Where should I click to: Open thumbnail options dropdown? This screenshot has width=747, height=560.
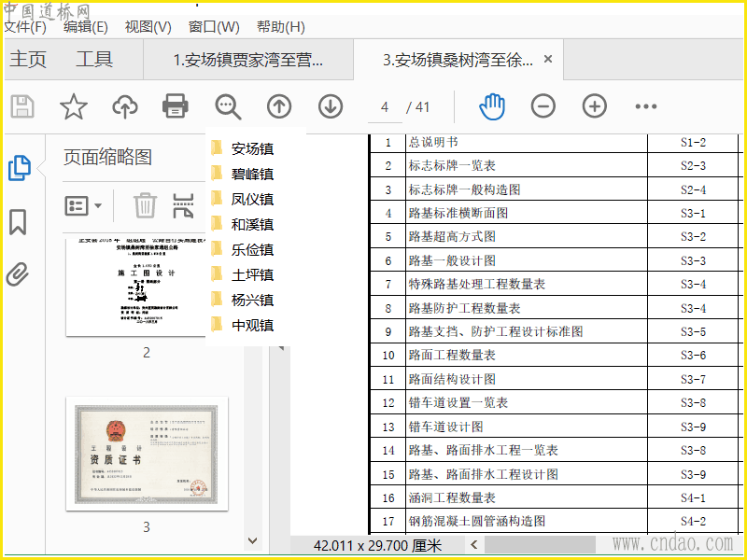(83, 205)
